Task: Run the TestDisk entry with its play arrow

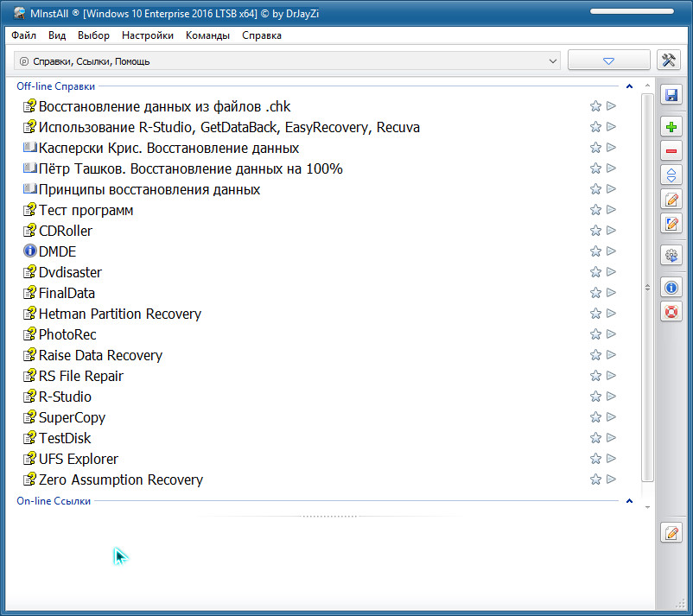Action: pos(611,438)
